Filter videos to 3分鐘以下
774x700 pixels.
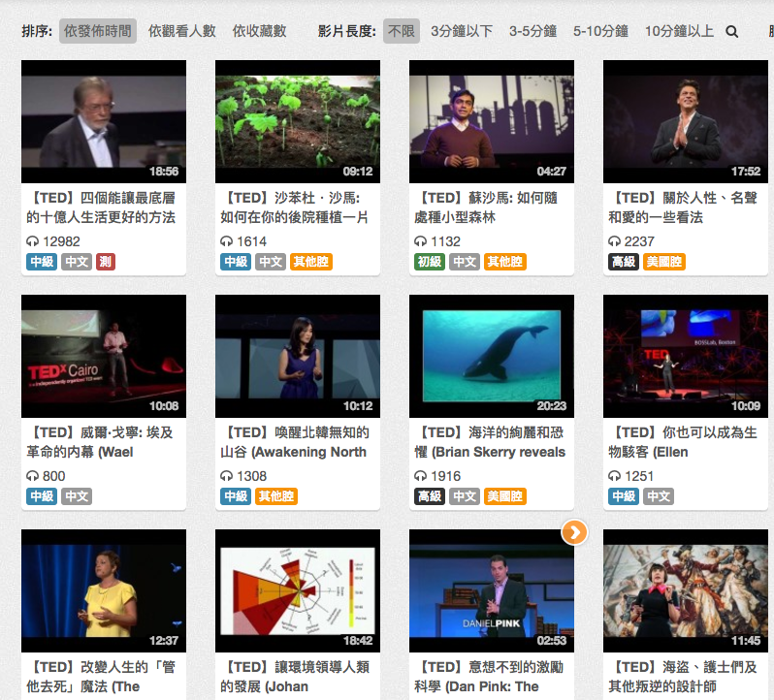[464, 31]
